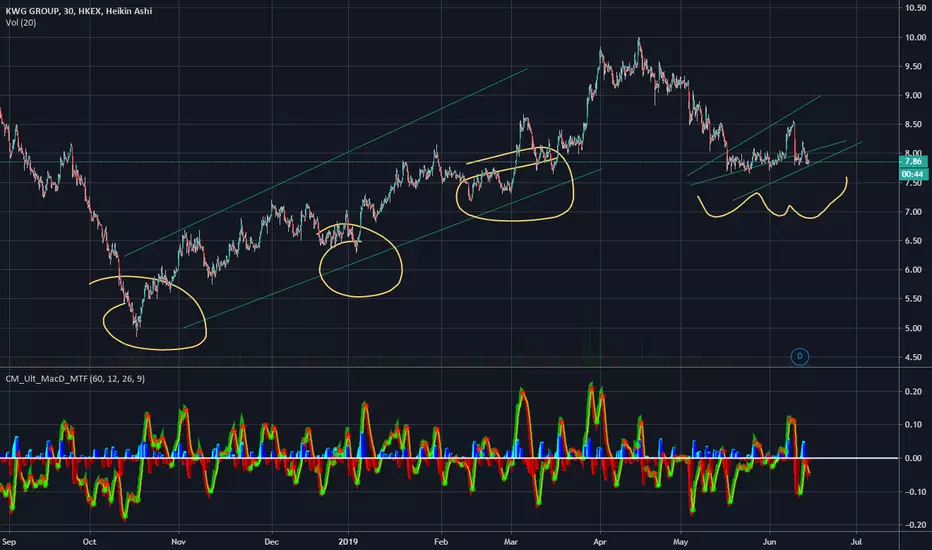The width and height of the screenshot is (932, 550).
Task: Click the Dec label on time axis
Action: pos(271,542)
